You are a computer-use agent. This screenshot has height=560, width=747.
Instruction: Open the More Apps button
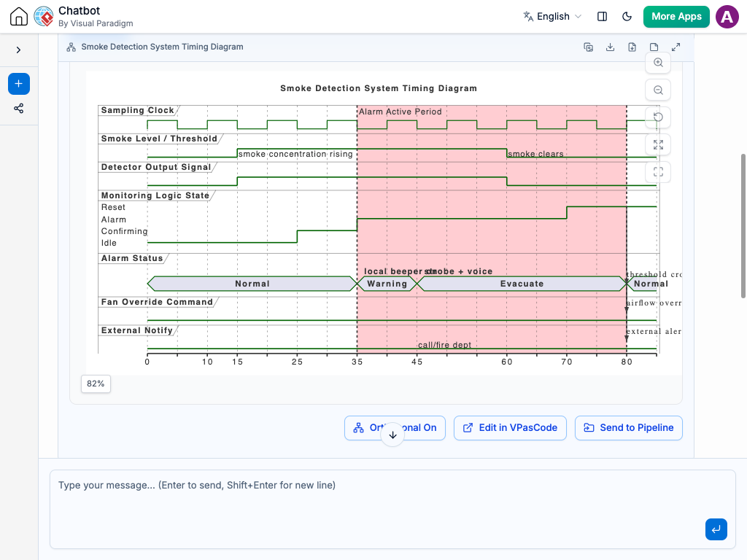pyautogui.click(x=676, y=16)
